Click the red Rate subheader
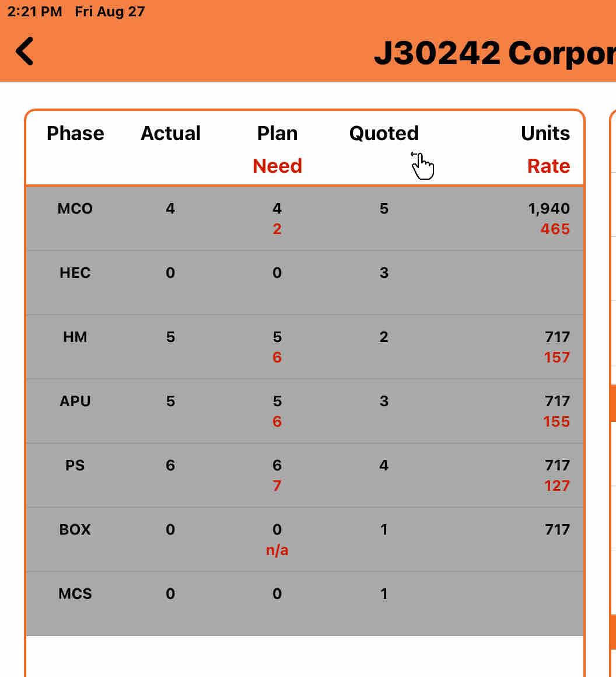Screen dimensions: 616x677 [548, 166]
